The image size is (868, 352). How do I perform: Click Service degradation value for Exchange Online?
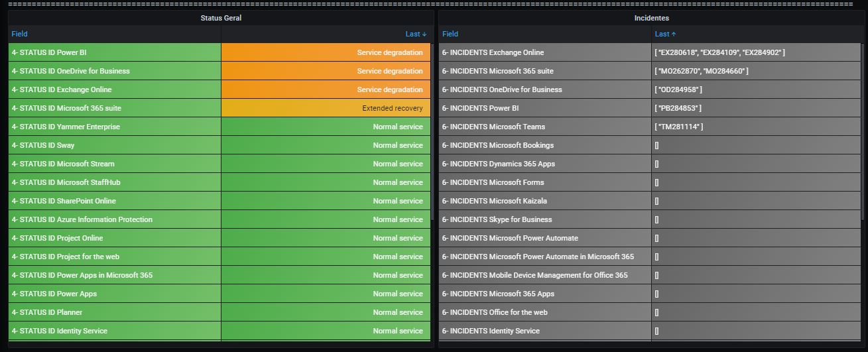(x=326, y=89)
